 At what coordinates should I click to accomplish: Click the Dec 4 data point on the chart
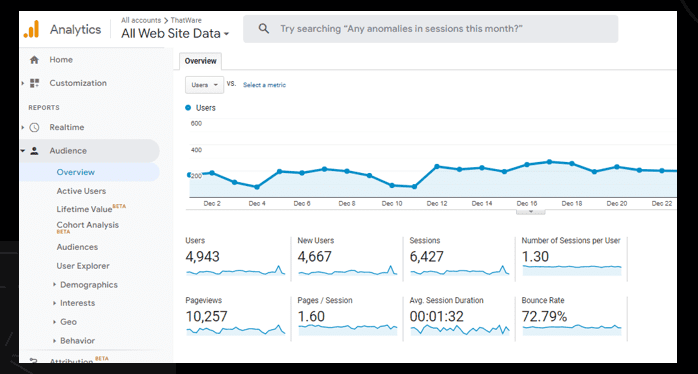257,187
